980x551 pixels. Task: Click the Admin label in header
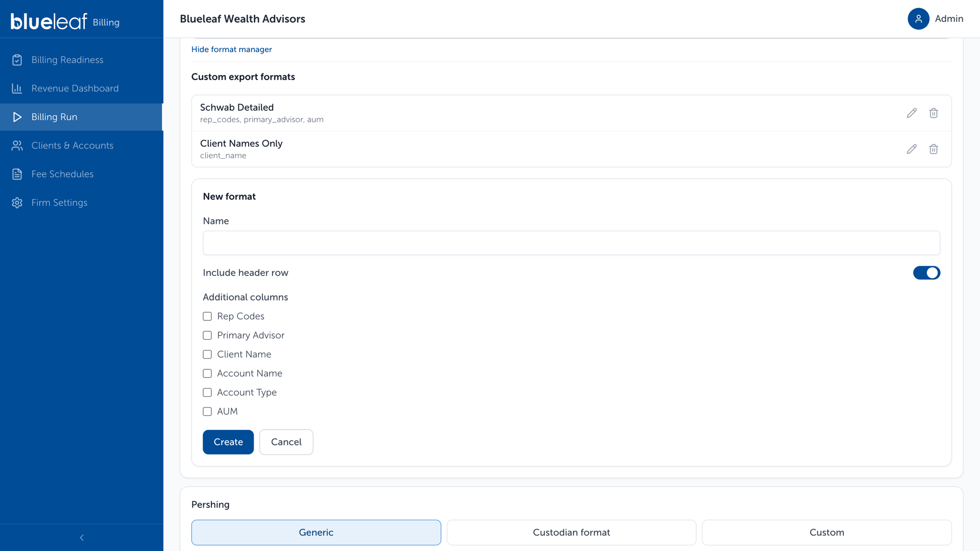[949, 19]
